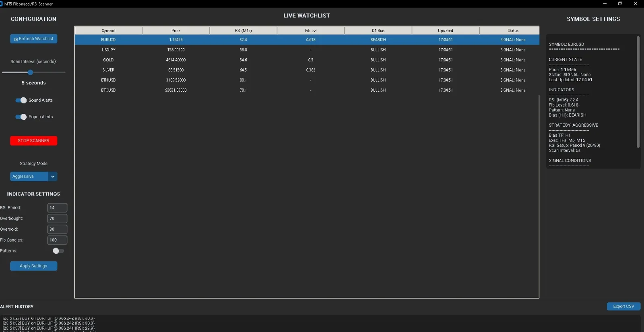Select the GOLD row in watchlist
The image size is (644, 332).
coord(307,60)
